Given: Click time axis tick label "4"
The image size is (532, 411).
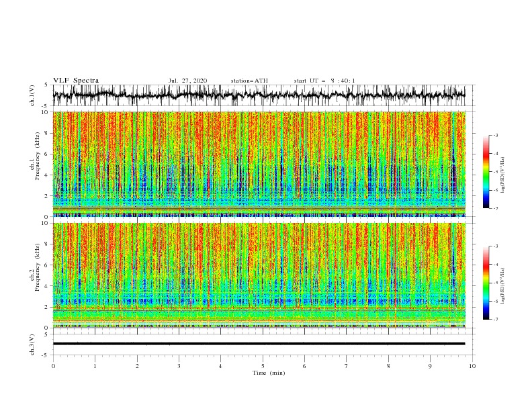Looking at the screenshot, I should 220,366.
